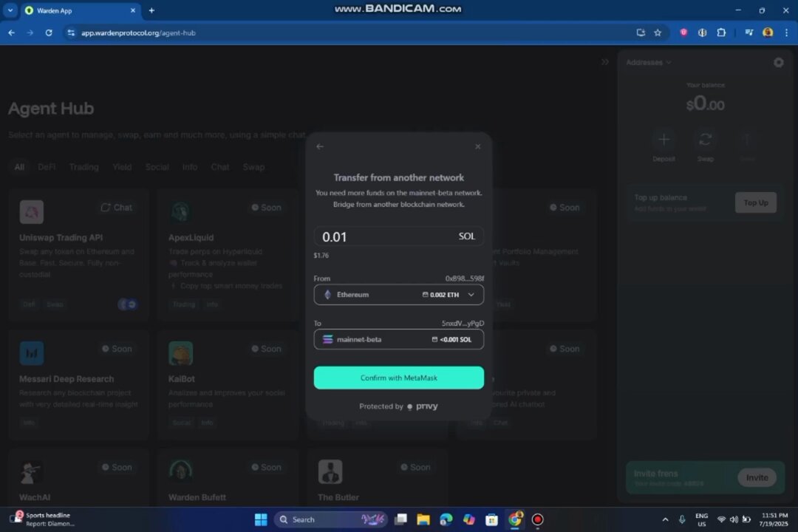The width and height of the screenshot is (798, 532).
Task: Confirm transfer with MetaMask button
Action: [398, 378]
